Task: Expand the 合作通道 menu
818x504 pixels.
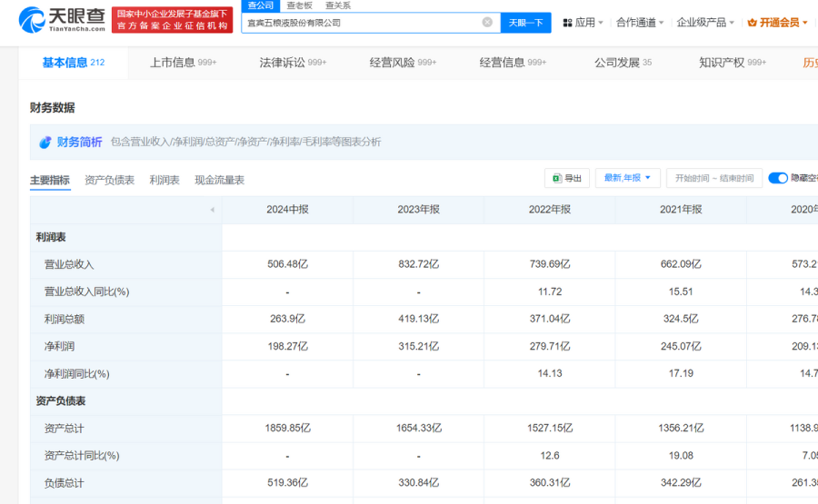Action: (x=640, y=22)
